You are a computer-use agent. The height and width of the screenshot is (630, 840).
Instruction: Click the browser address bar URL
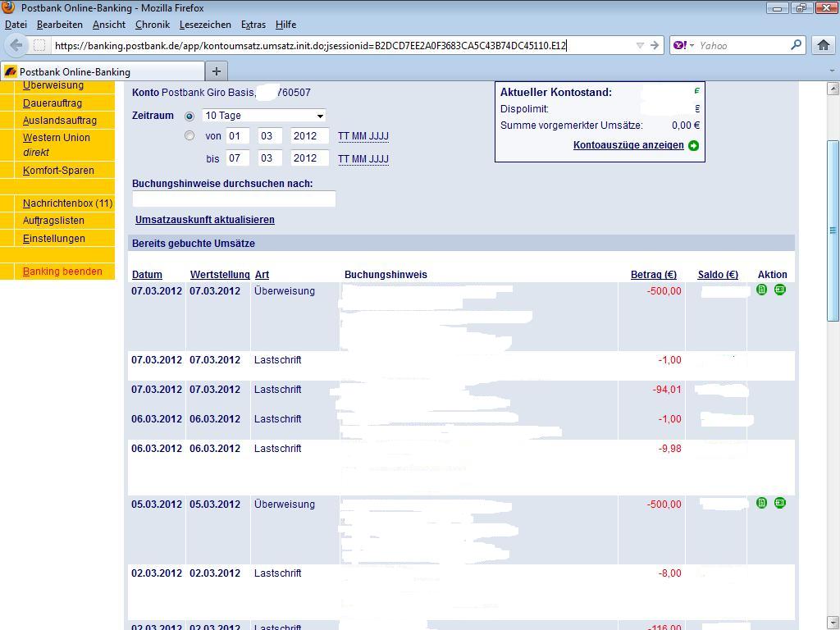310,46
